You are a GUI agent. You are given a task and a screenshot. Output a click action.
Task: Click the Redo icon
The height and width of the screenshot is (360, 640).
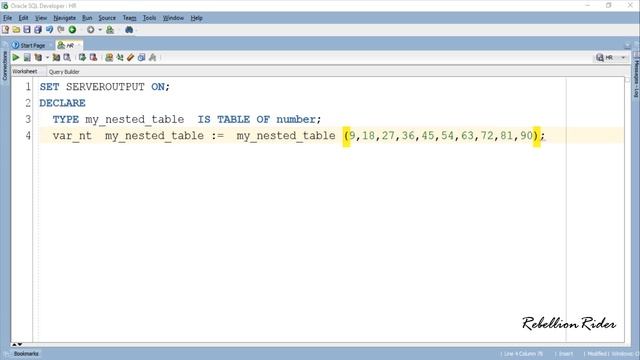61,30
